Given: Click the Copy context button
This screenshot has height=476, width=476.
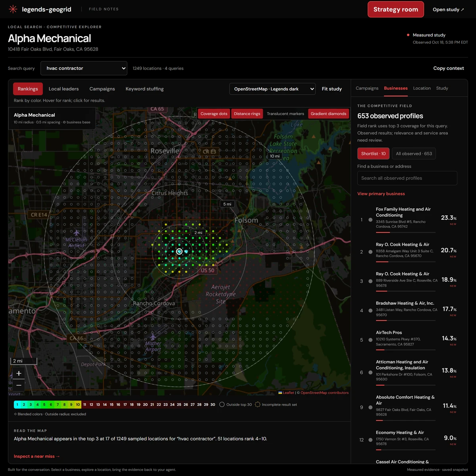Looking at the screenshot, I should click(449, 68).
